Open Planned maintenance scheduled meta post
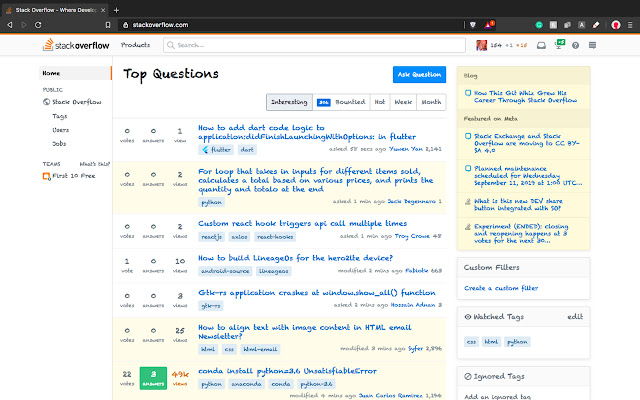 click(x=528, y=176)
